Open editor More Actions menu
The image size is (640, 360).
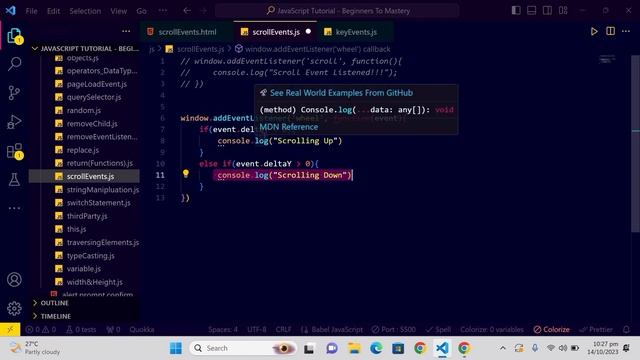[x=626, y=31]
